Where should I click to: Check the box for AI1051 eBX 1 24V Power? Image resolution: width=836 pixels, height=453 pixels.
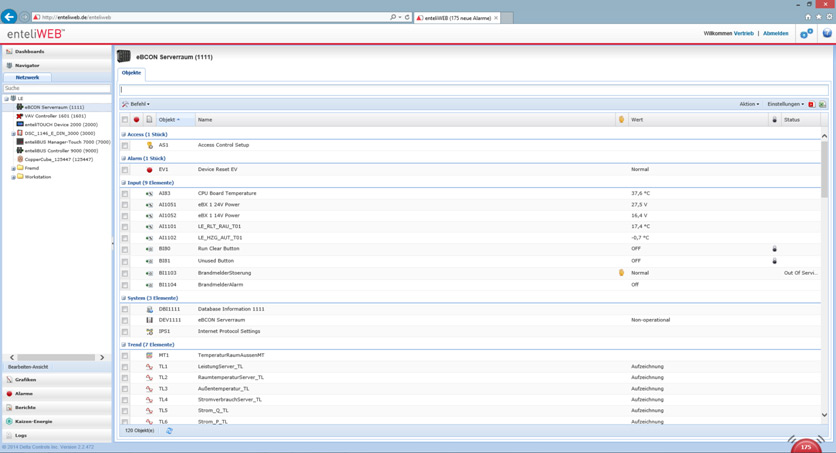coord(125,205)
